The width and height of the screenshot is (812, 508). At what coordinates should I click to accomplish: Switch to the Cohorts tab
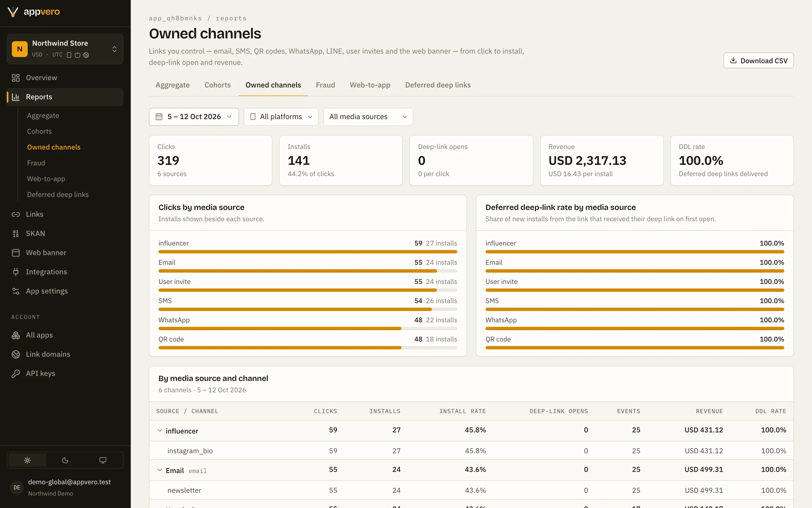pyautogui.click(x=217, y=85)
